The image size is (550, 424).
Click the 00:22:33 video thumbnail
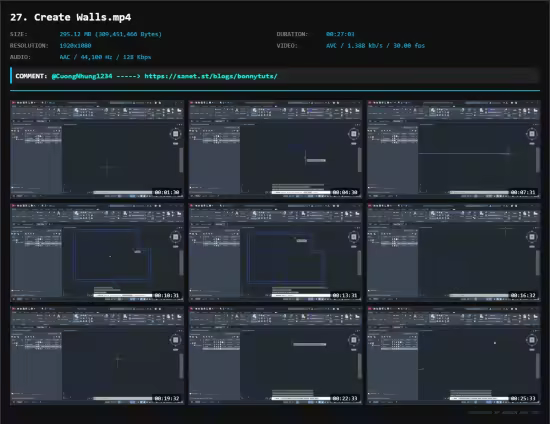click(275, 355)
